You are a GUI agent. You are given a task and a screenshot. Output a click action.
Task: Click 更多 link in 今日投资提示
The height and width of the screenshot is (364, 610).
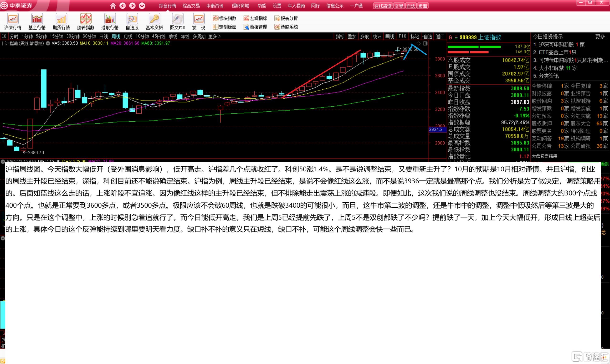tap(601, 37)
